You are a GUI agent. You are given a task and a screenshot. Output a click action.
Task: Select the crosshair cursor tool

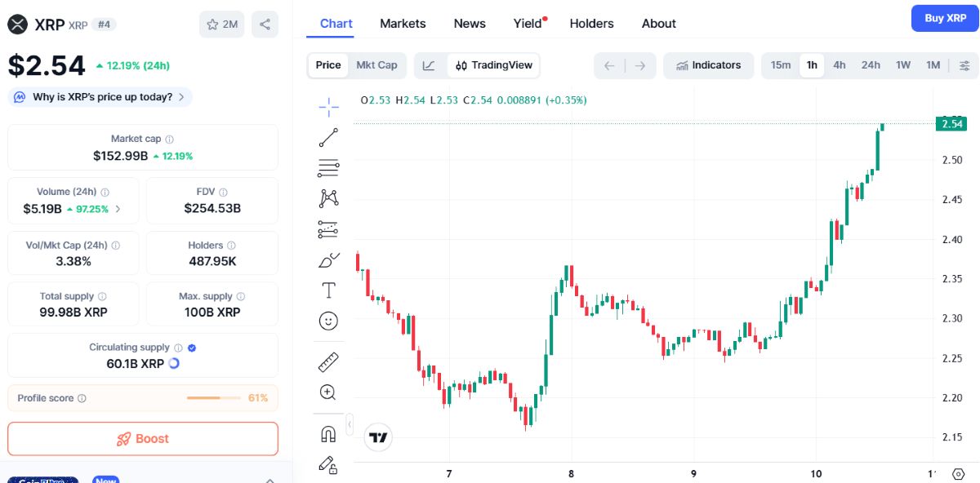328,107
